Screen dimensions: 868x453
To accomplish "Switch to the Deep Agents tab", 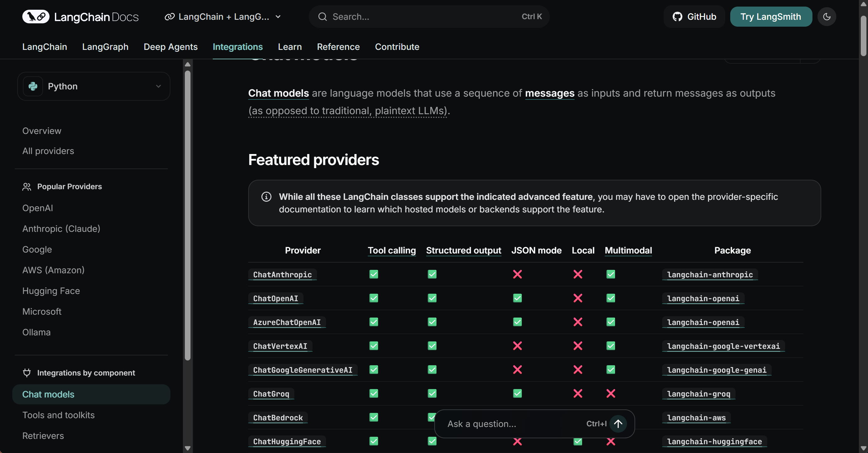I will (170, 46).
